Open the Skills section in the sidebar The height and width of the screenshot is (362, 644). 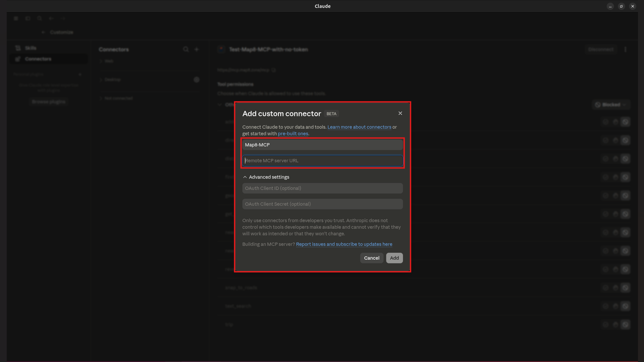(49, 48)
